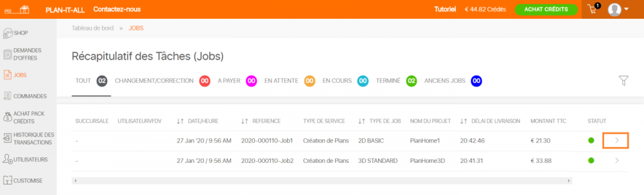Select the TOUT tab
Viewport: 644px width, 195px height.
point(91,81)
